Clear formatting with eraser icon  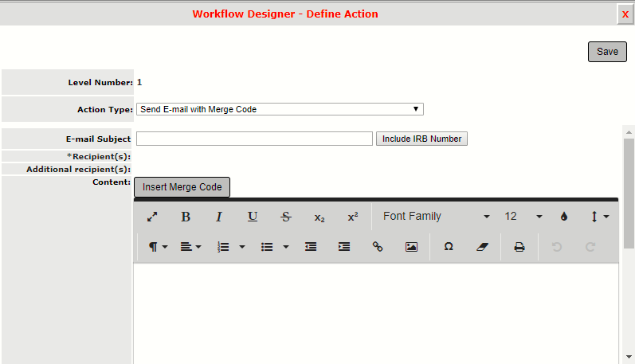click(482, 247)
